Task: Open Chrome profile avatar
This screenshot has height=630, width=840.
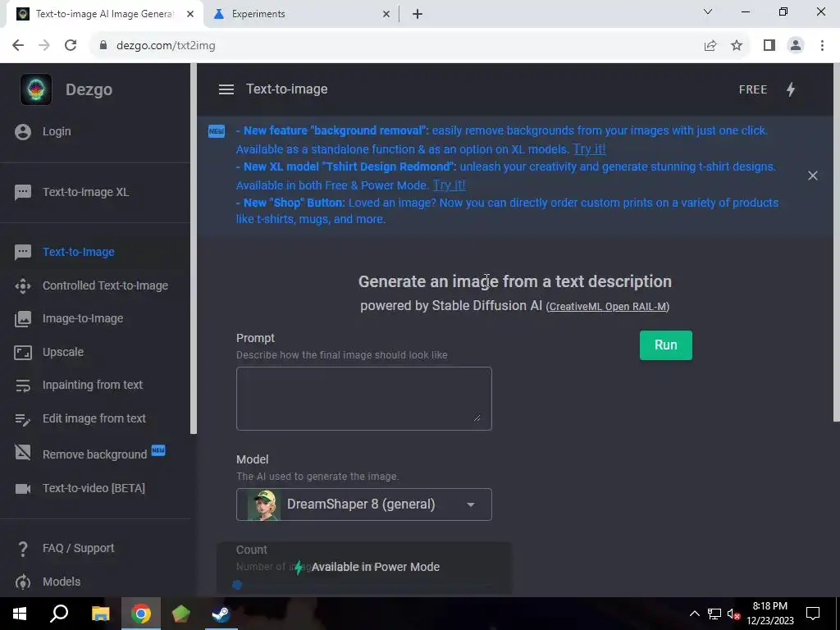Action: coord(796,46)
